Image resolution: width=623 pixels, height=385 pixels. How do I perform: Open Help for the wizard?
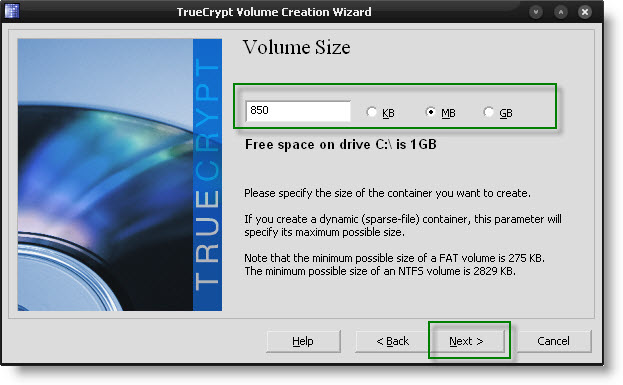coord(303,341)
